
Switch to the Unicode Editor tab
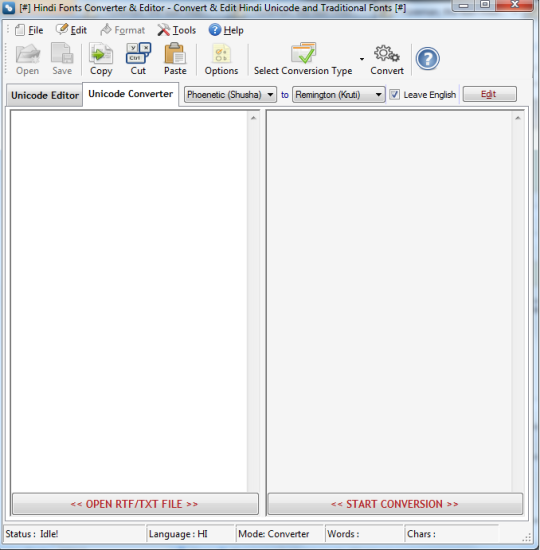pyautogui.click(x=45, y=95)
